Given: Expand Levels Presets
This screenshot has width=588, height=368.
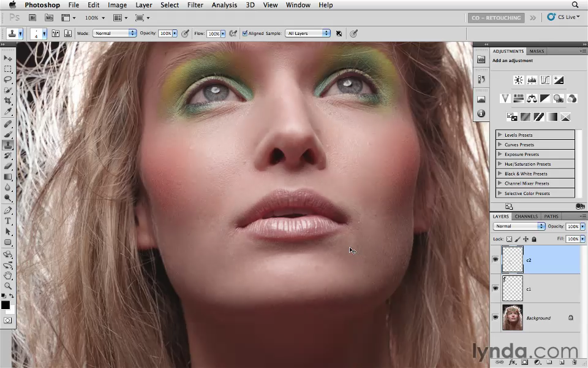Looking at the screenshot, I should (x=500, y=134).
